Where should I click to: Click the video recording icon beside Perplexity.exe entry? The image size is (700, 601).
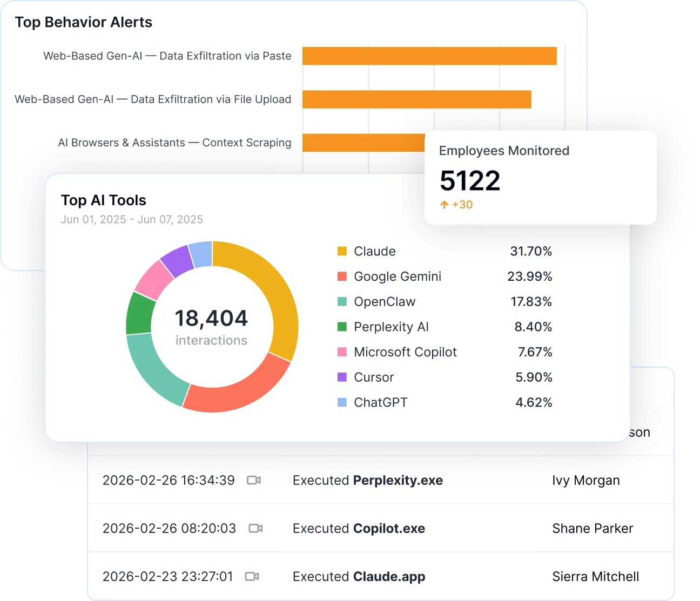tap(254, 480)
